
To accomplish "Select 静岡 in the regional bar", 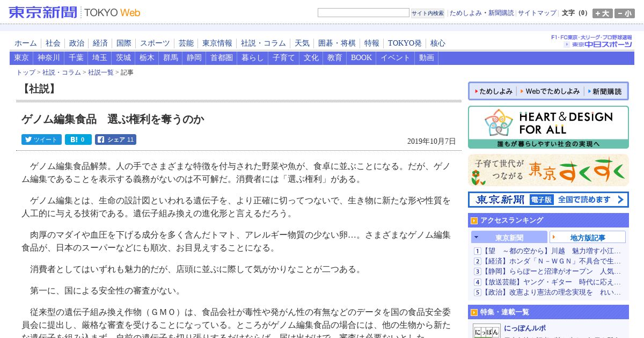I will pos(194,58).
